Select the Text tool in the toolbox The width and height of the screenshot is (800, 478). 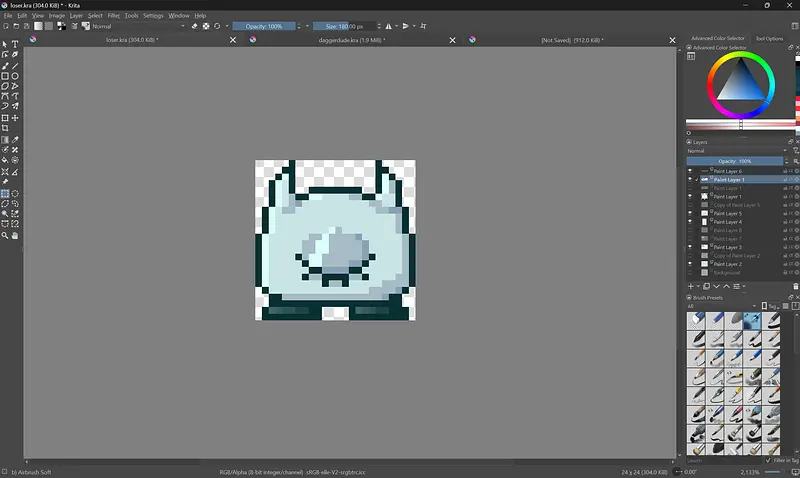pyautogui.click(x=15, y=45)
